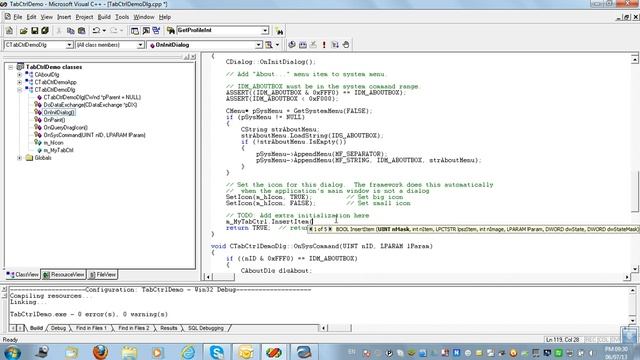Select OnPaint() in the class tree
Image resolution: width=640 pixels, height=360 pixels.
54,120
